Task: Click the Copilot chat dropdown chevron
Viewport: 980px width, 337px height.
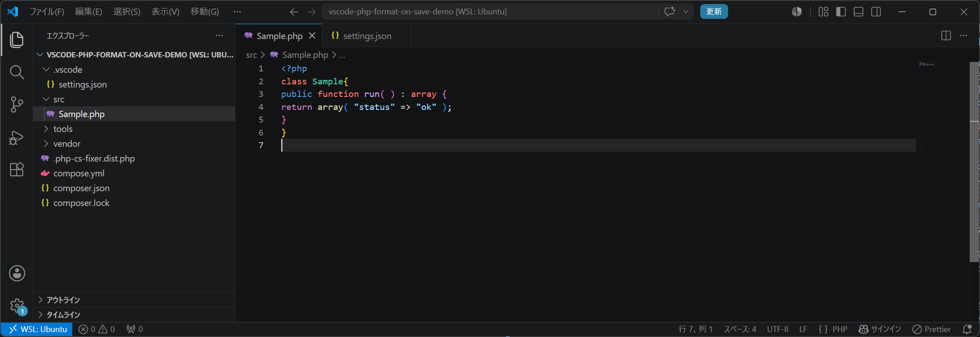Action: coord(686,12)
